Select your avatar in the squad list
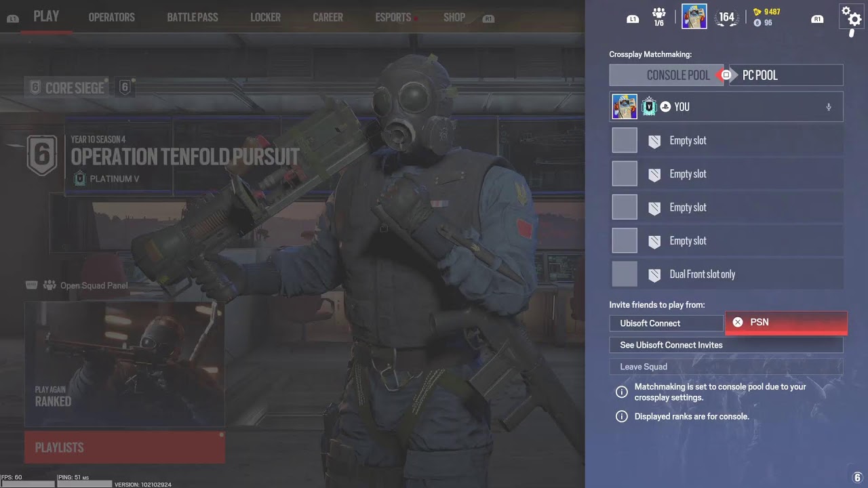868x488 pixels. [625, 106]
